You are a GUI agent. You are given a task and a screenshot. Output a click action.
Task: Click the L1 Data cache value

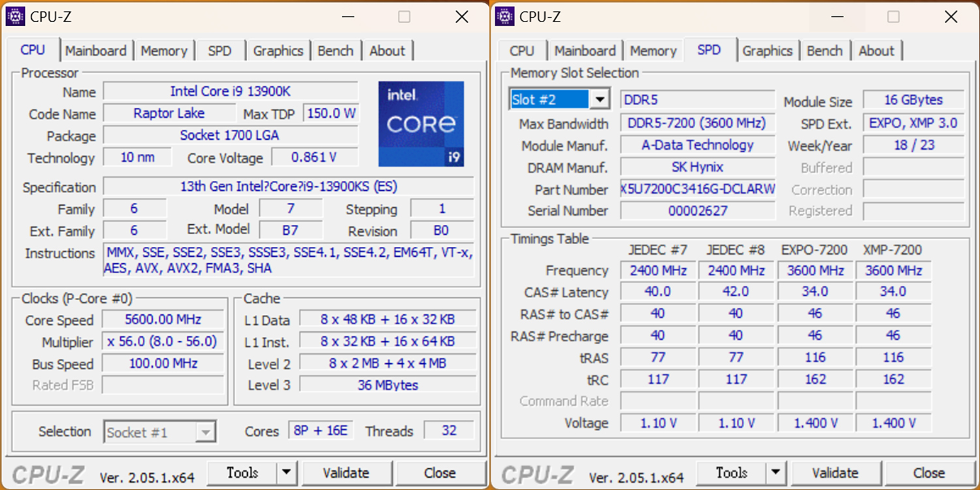coord(387,319)
